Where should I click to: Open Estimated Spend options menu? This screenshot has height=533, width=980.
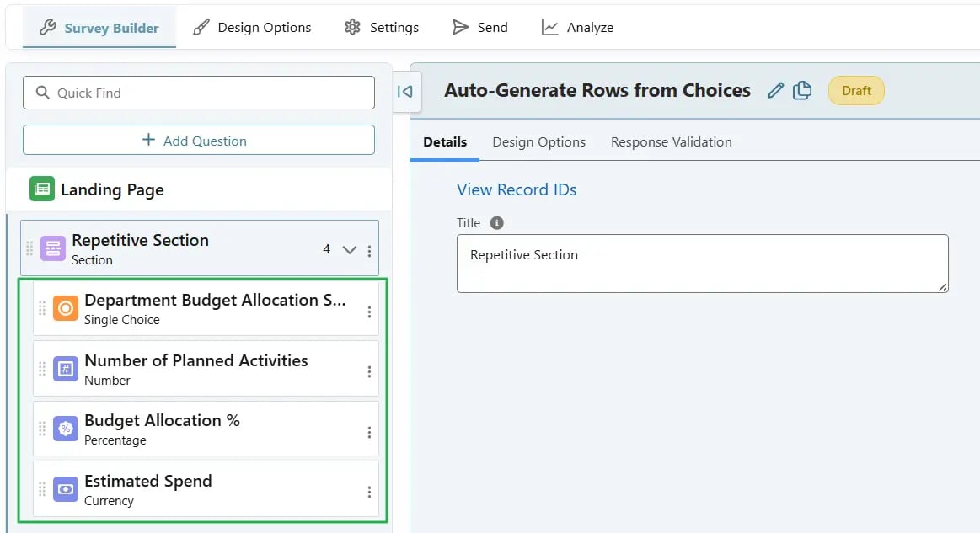click(369, 493)
